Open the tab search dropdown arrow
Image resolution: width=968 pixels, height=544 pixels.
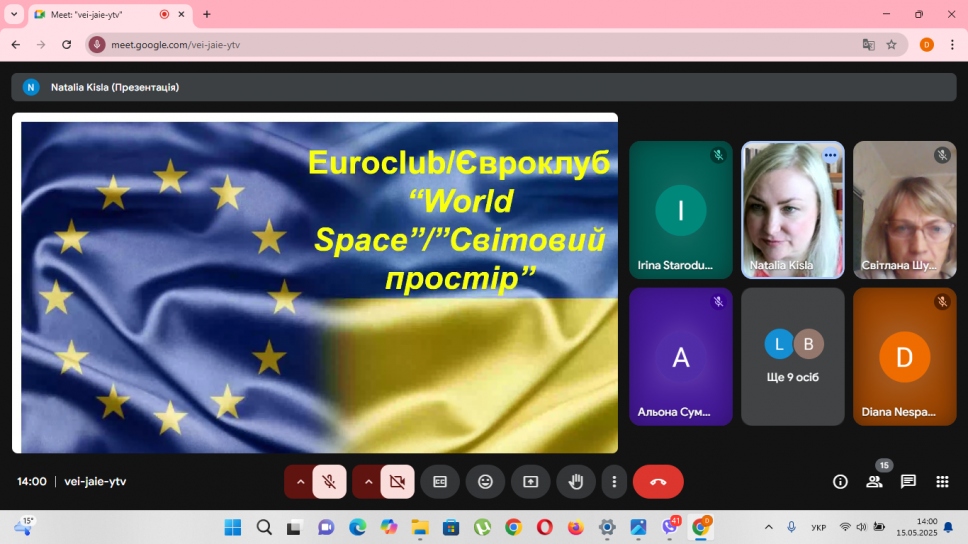(14, 14)
